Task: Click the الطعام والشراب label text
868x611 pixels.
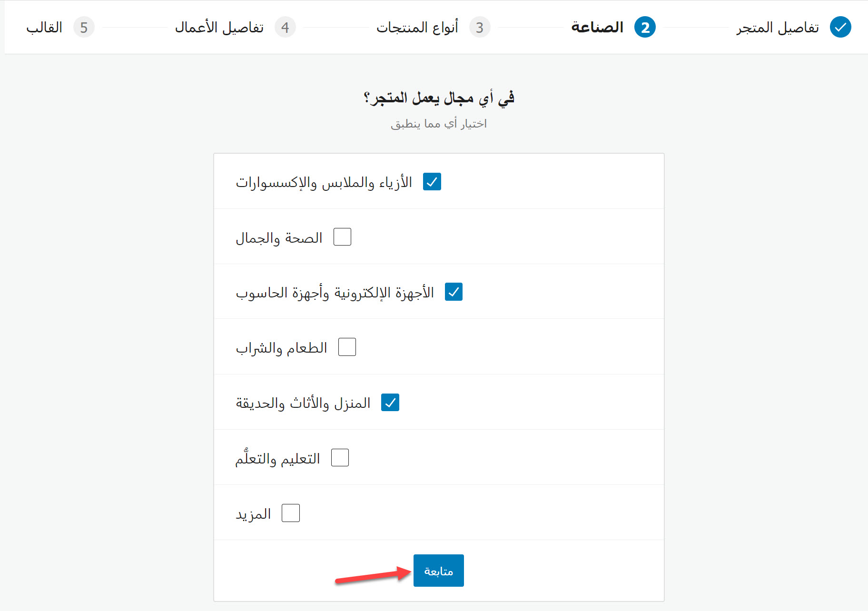Action: click(x=282, y=348)
